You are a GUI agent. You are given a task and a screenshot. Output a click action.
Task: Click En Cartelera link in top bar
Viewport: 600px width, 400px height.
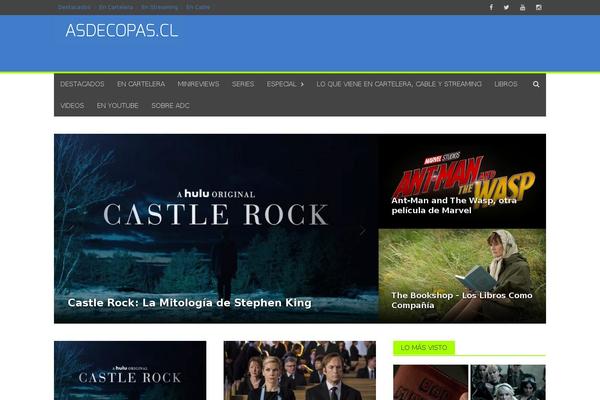point(116,7)
